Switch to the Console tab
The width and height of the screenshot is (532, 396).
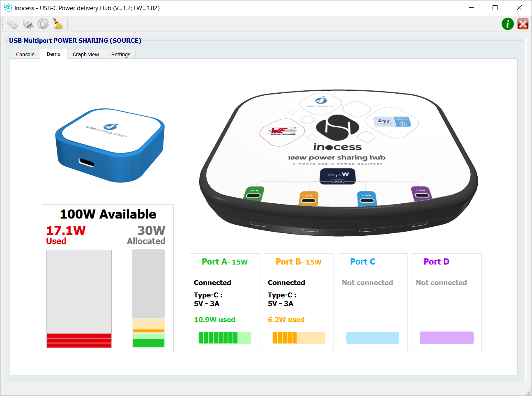coord(25,54)
